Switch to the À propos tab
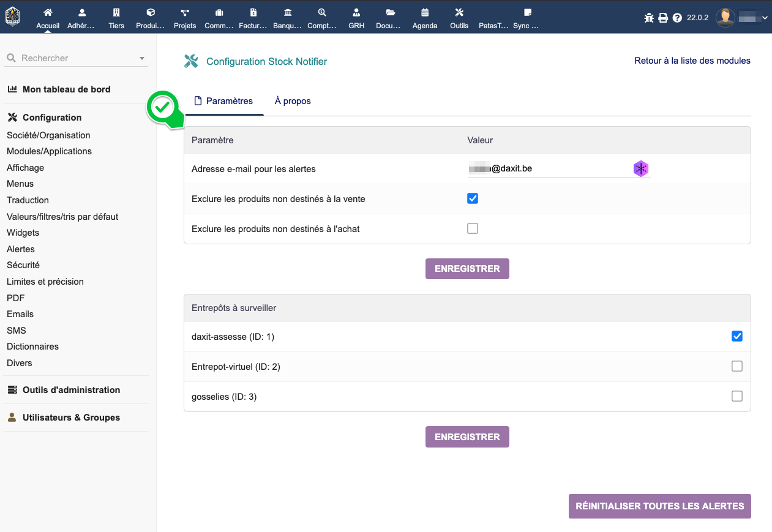Image resolution: width=772 pixels, height=532 pixels. (x=293, y=101)
